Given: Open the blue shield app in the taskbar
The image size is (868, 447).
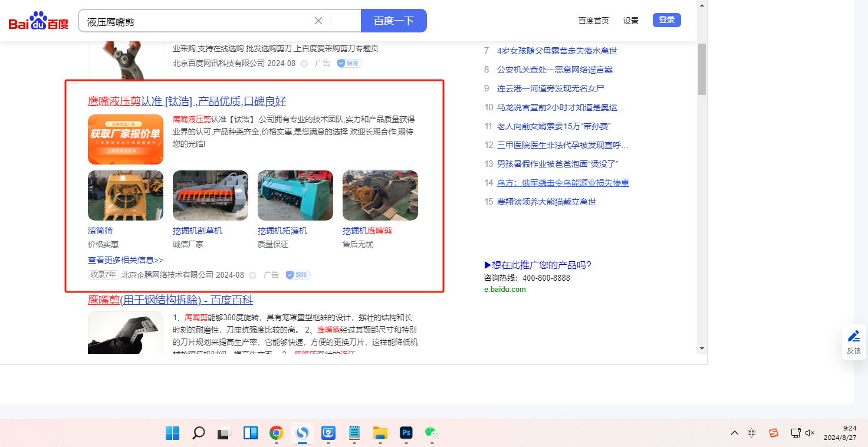Looking at the screenshot, I should coord(328,433).
